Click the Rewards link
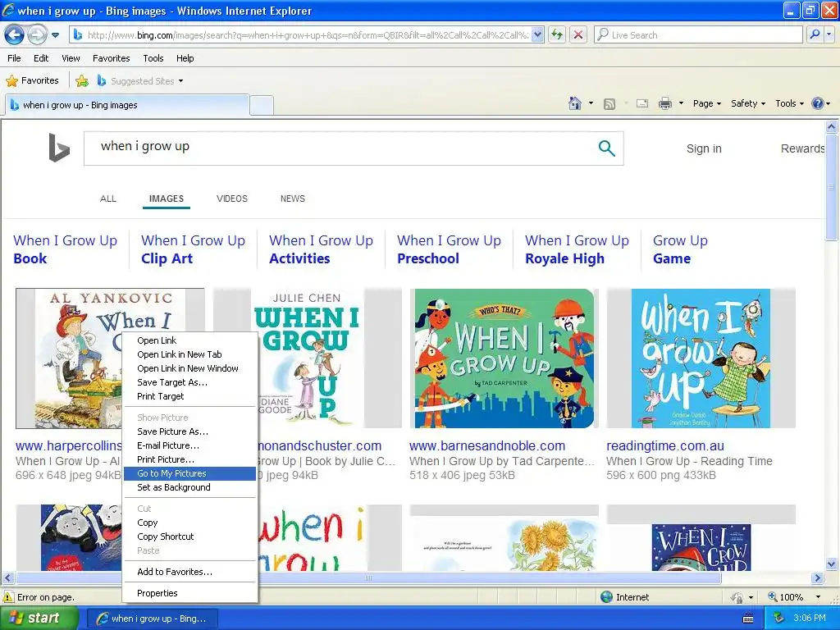The image size is (840, 630). tap(802, 148)
